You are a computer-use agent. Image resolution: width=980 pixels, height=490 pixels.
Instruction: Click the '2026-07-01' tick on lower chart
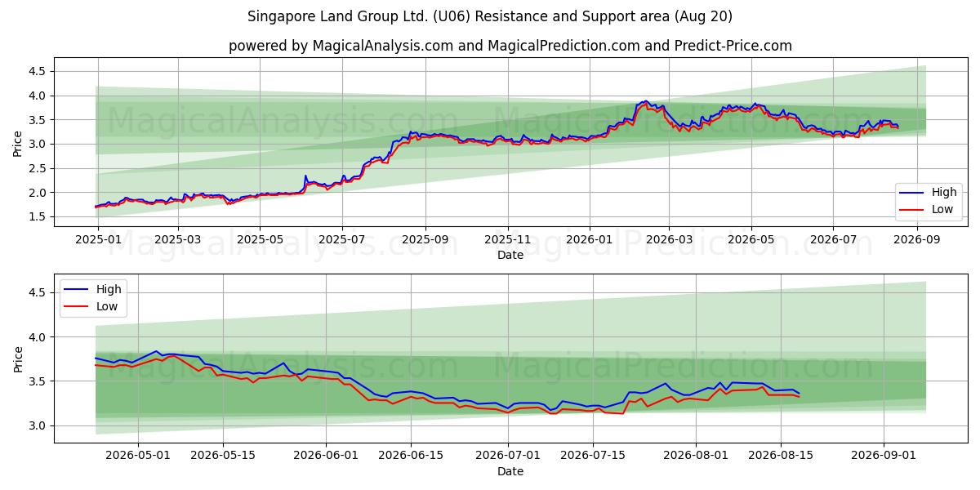tap(509, 456)
